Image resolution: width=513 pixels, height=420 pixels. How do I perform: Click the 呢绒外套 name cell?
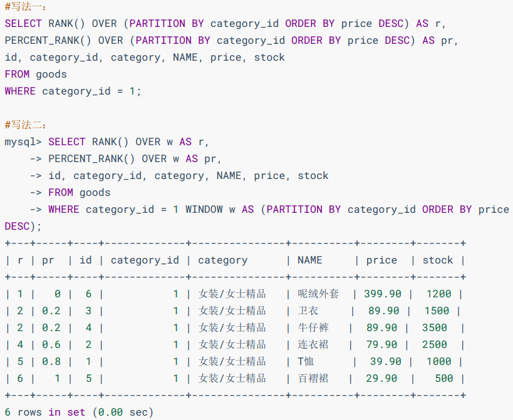318,294
